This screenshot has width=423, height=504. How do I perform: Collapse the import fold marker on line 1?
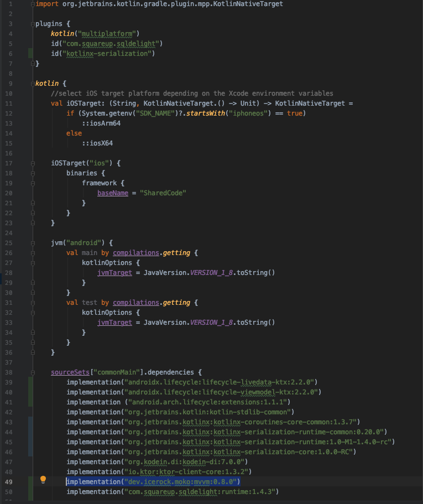(x=33, y=4)
